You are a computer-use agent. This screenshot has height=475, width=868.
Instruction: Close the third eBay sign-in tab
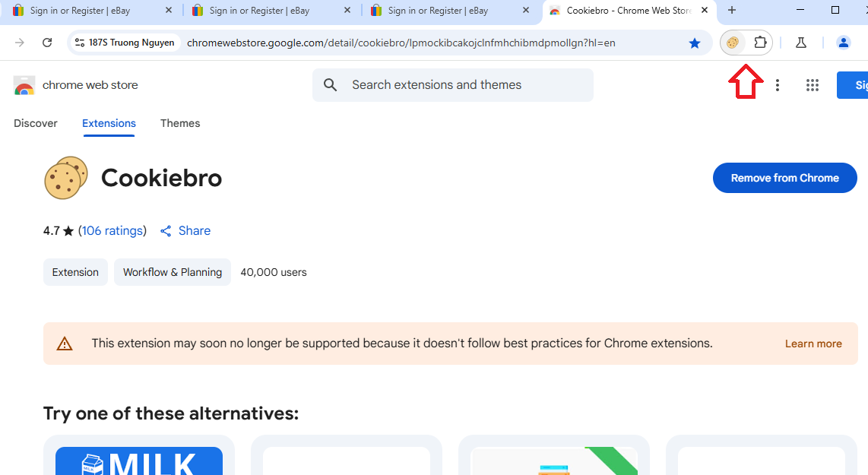[526, 10]
